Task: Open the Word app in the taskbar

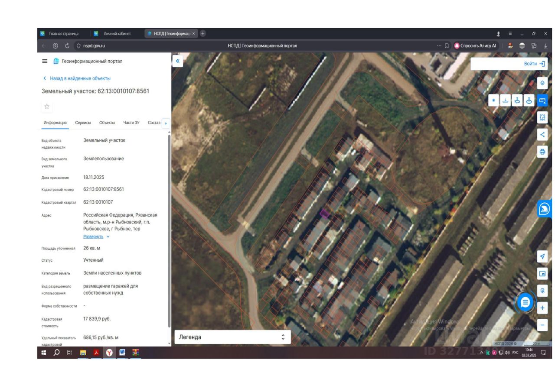Action: [x=122, y=353]
